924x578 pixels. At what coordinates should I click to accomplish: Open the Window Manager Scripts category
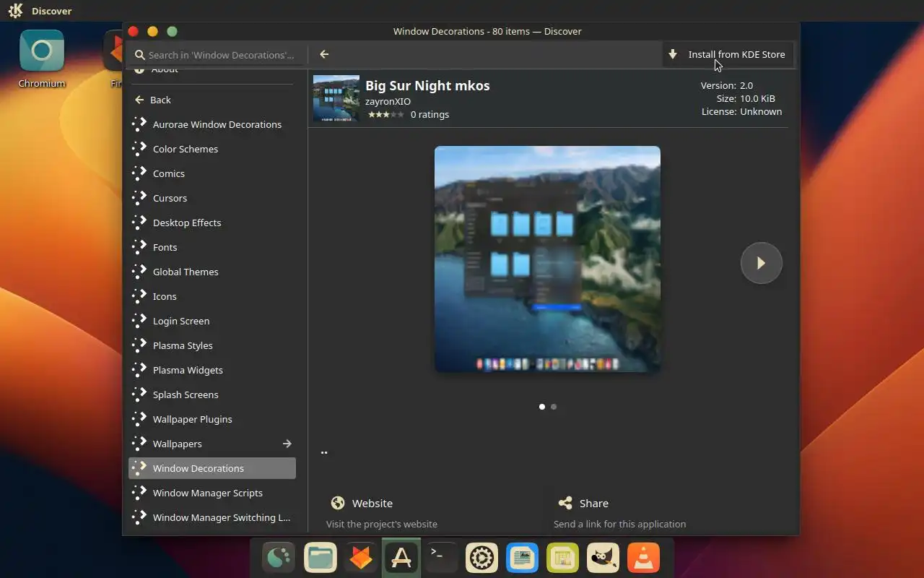point(212,493)
